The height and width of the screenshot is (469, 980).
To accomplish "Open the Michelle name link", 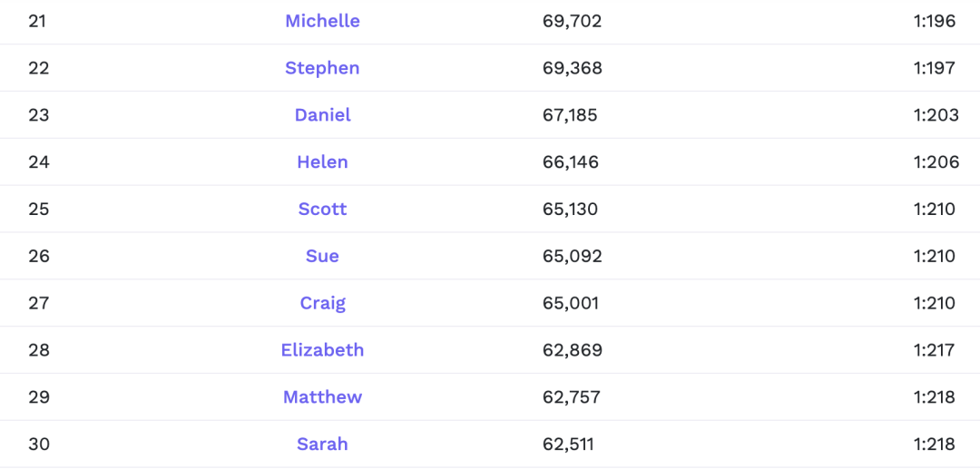I will 322,21.
